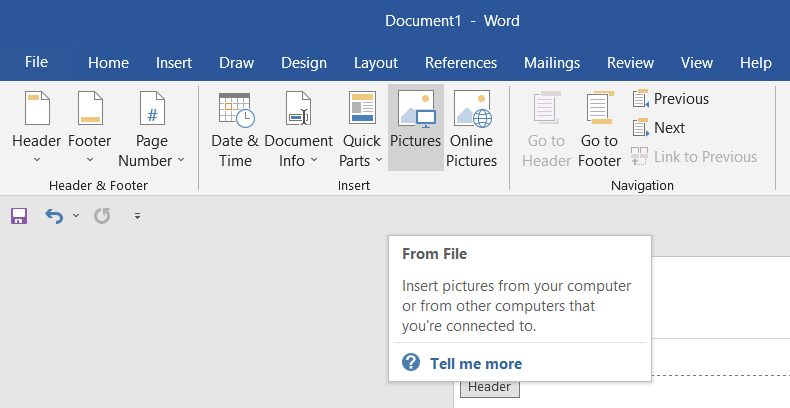Customize the Quick Access Toolbar
The image size is (790, 408).
tap(137, 216)
